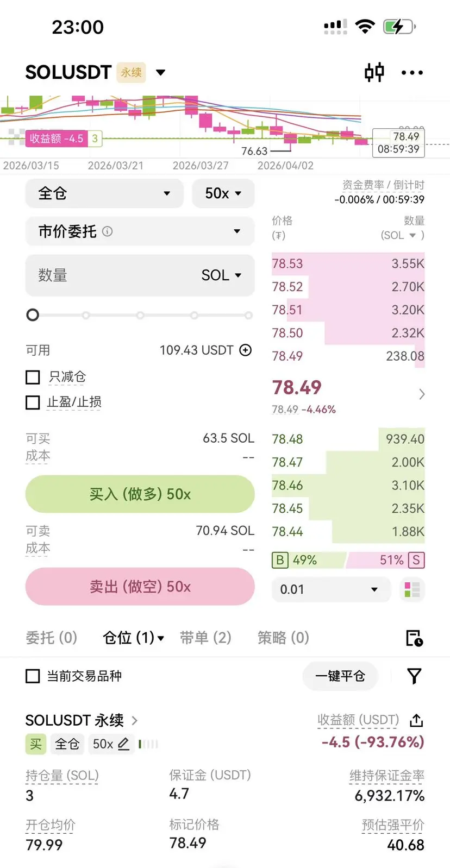
Task: Edit the 50x leverage on position
Action: pyautogui.click(x=123, y=744)
